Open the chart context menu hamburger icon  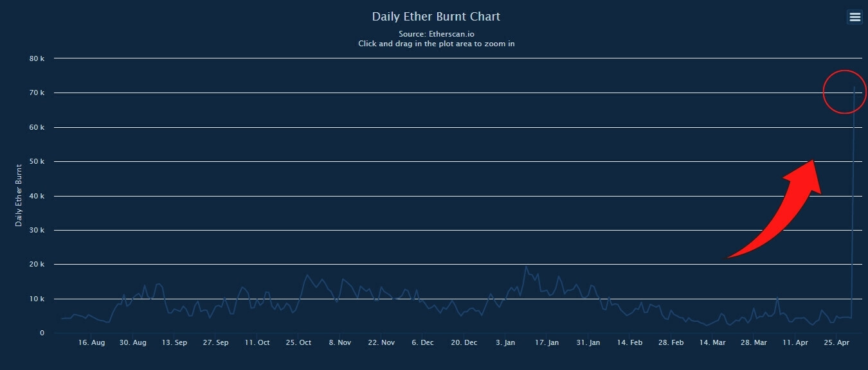pos(854,17)
